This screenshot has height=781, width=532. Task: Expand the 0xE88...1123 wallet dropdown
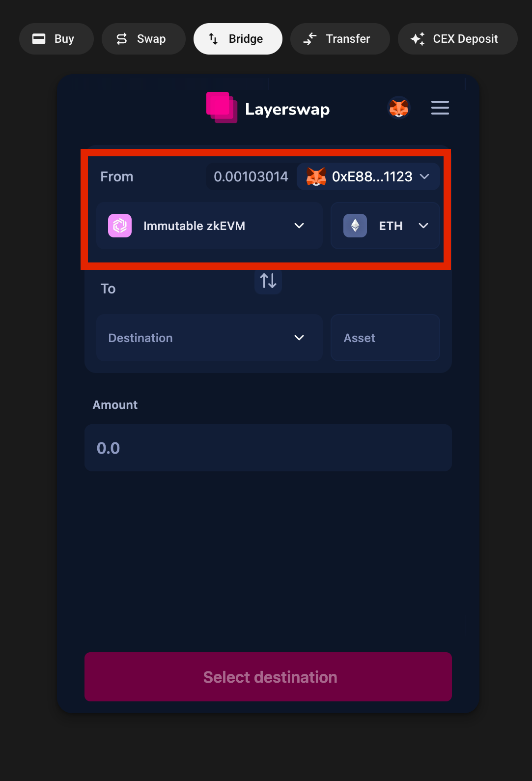(368, 176)
